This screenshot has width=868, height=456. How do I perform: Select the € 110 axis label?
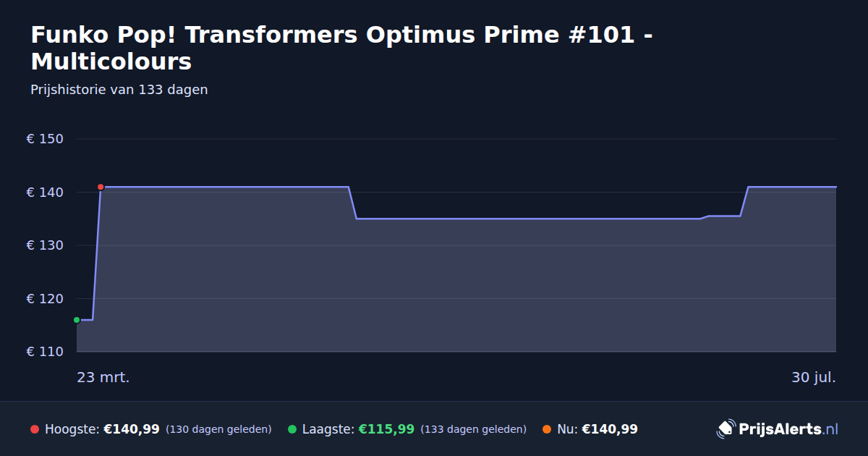pyautogui.click(x=45, y=352)
